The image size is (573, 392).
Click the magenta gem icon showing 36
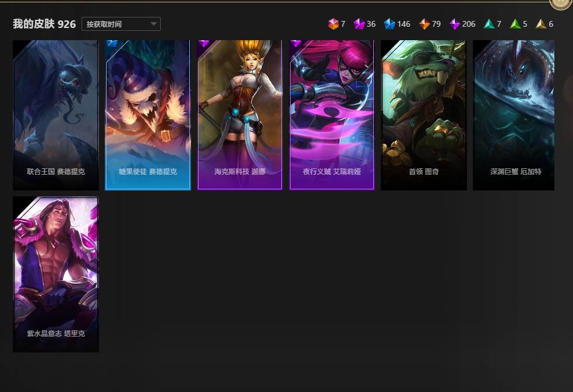tap(359, 24)
